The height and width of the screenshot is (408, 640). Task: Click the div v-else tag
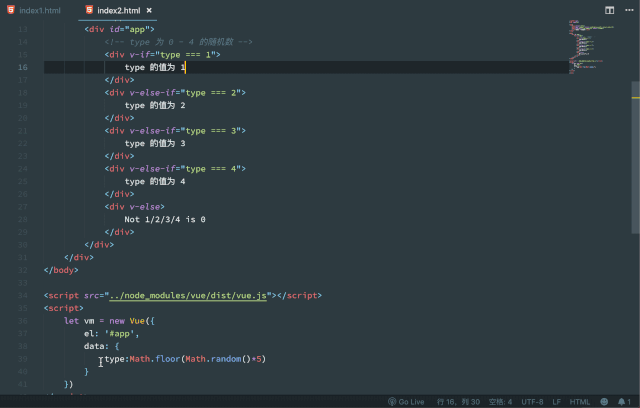point(135,207)
